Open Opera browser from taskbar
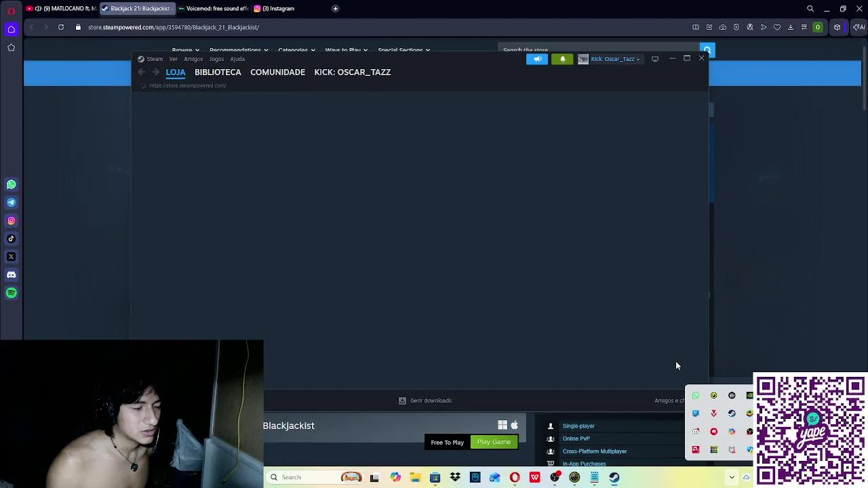This screenshot has height=488, width=868. click(x=515, y=477)
